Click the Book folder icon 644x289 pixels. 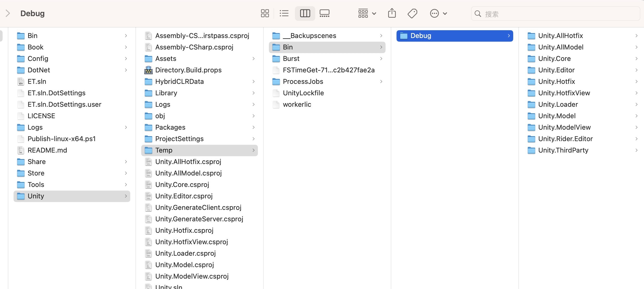pyautogui.click(x=21, y=47)
